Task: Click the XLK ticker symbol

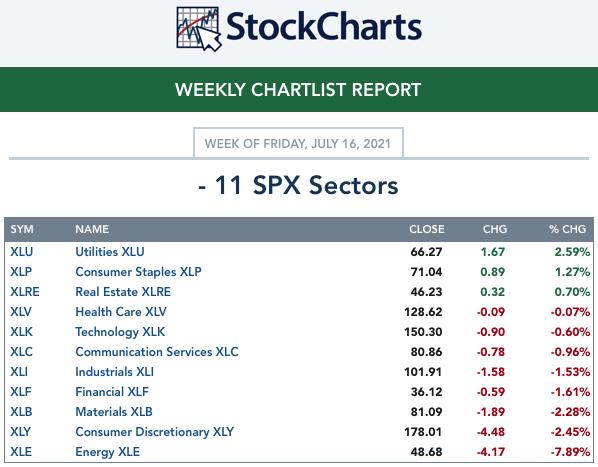Action: point(21,332)
